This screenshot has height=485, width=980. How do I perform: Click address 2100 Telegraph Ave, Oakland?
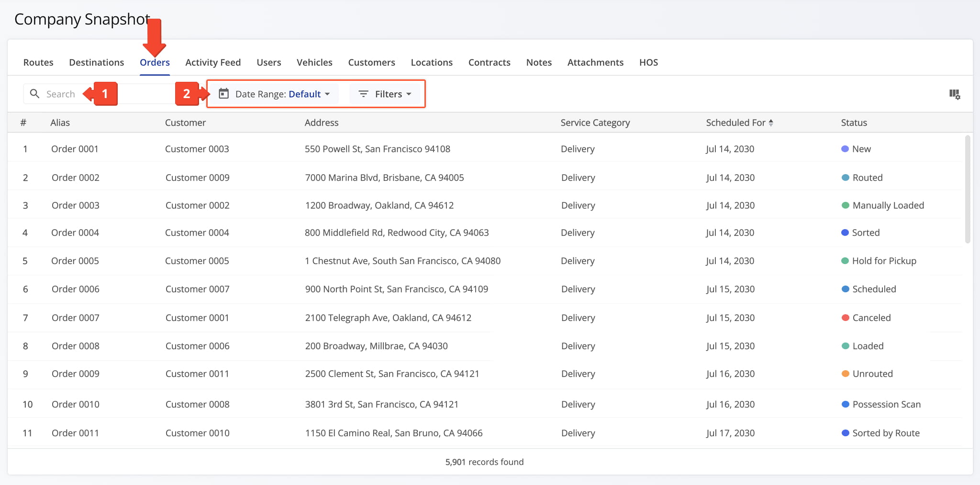[389, 318]
